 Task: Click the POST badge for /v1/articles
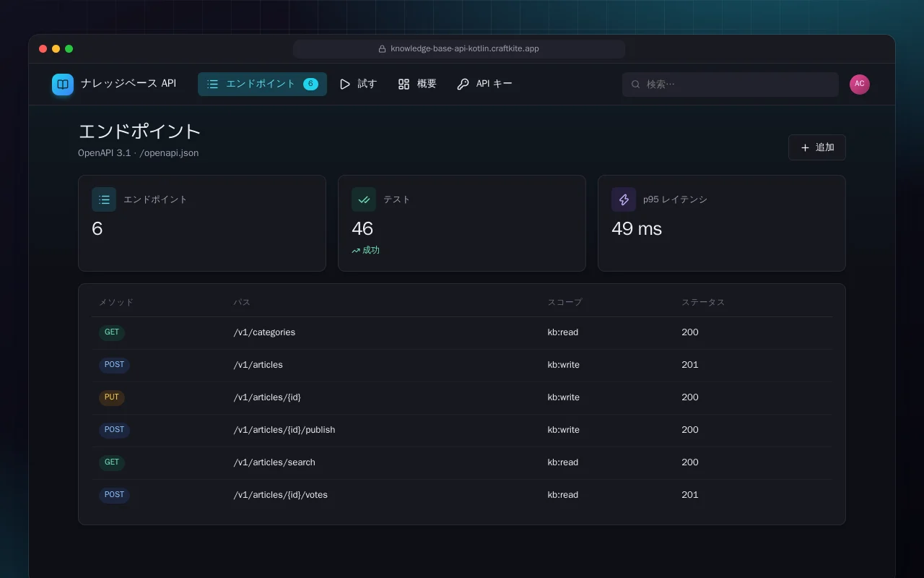[114, 365]
